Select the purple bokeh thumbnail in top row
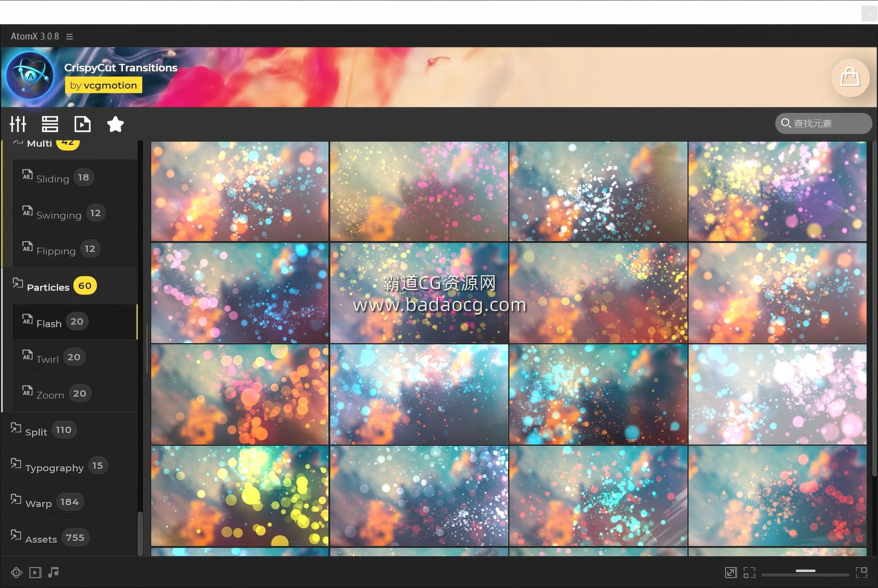878x588 pixels. (777, 191)
